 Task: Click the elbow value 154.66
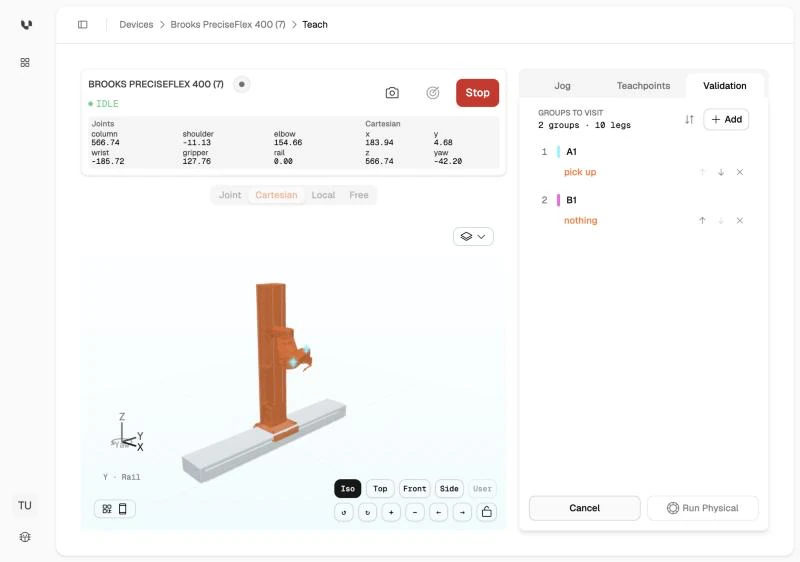click(288, 142)
